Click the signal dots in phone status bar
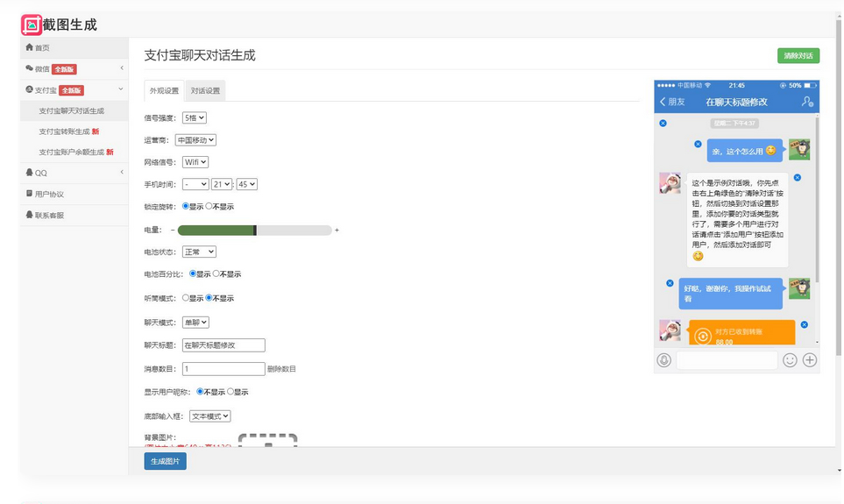The image size is (844, 504). (666, 86)
